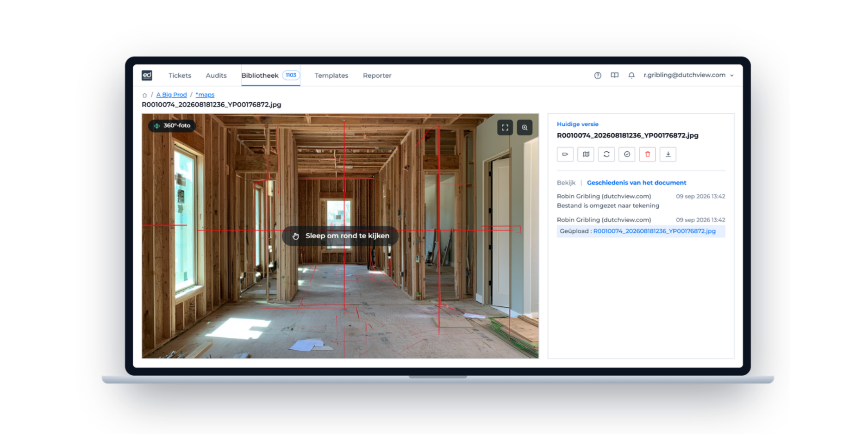Open Geschiedenis van het document
The height and width of the screenshot is (434, 868).
(x=637, y=183)
